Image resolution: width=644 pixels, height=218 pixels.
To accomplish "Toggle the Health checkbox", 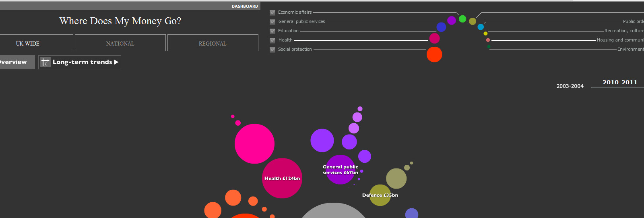I will [272, 40].
